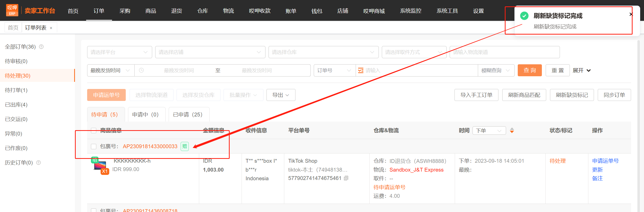This screenshot has height=212, width=644.
Task: Open the 仓库 top menu
Action: 202,11
